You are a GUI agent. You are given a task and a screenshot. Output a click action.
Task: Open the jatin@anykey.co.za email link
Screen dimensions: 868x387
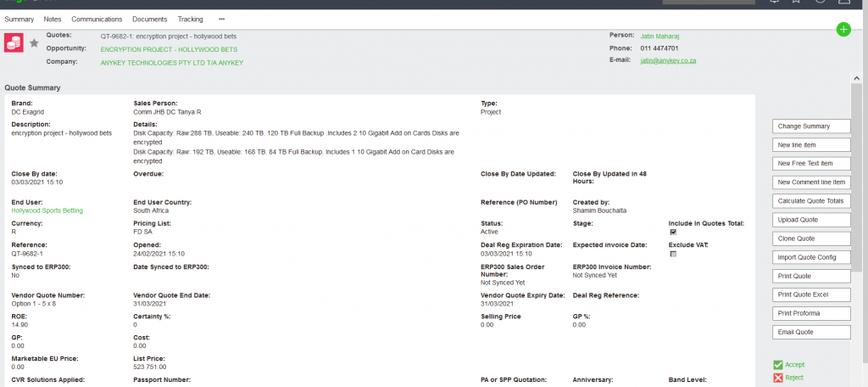pyautogui.click(x=669, y=62)
